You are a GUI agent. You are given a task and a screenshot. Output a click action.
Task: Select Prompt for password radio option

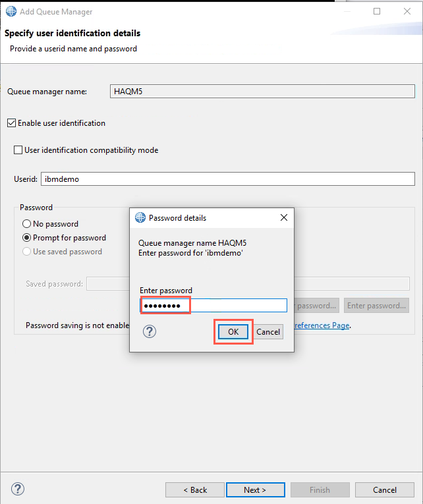click(x=26, y=238)
